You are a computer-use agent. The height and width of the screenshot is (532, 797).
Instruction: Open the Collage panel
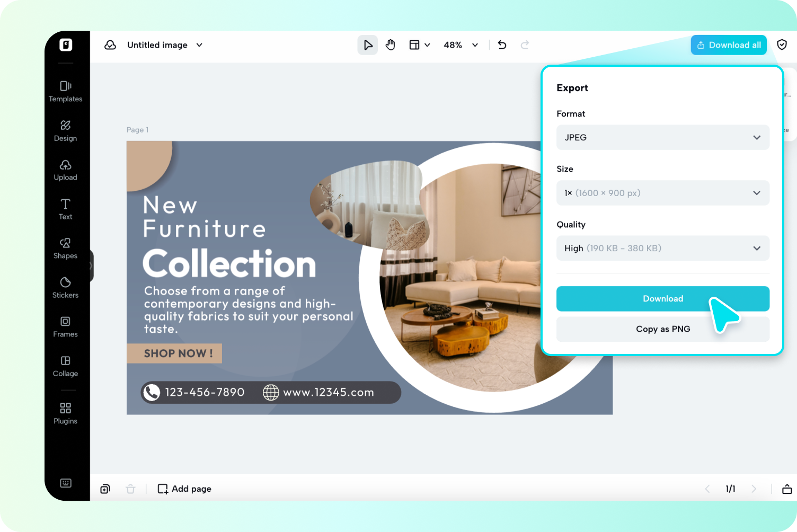point(66,366)
